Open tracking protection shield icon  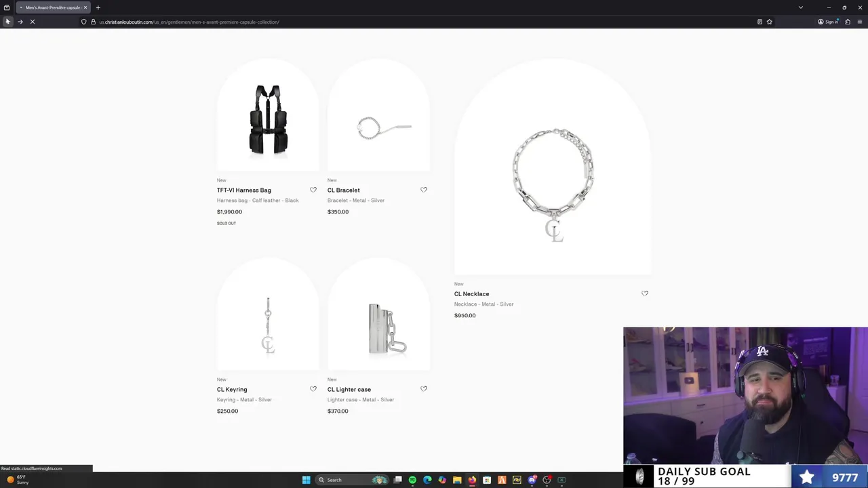point(83,22)
